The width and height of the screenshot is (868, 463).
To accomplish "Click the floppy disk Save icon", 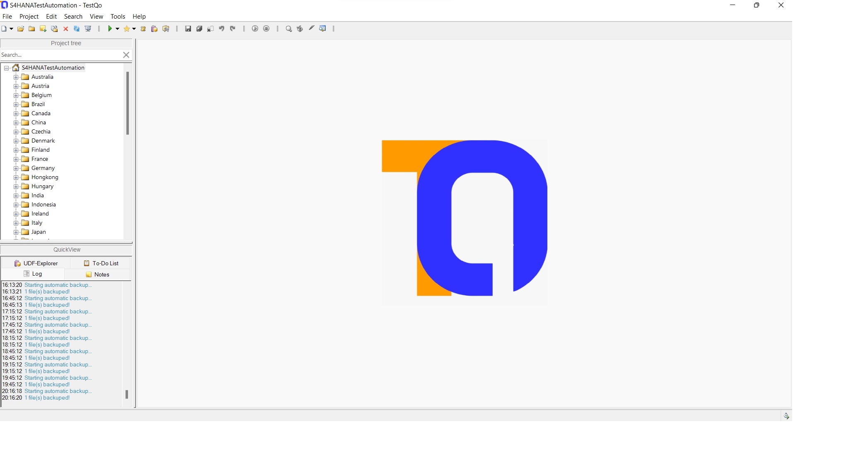I will pos(188,29).
